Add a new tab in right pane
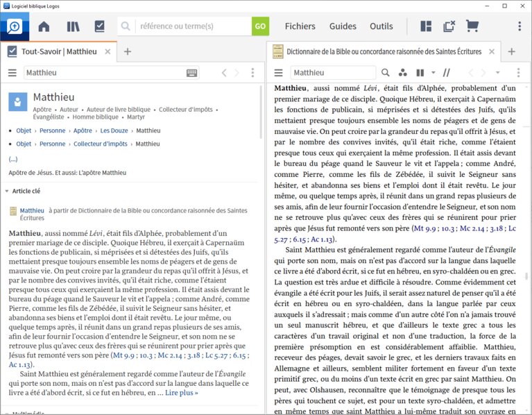532x415 pixels. tap(512, 51)
